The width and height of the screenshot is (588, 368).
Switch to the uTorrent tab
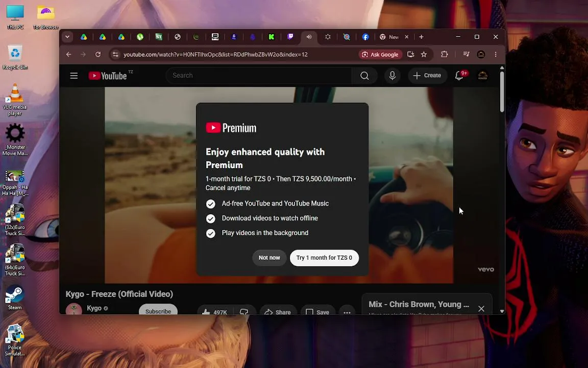[x=140, y=37]
